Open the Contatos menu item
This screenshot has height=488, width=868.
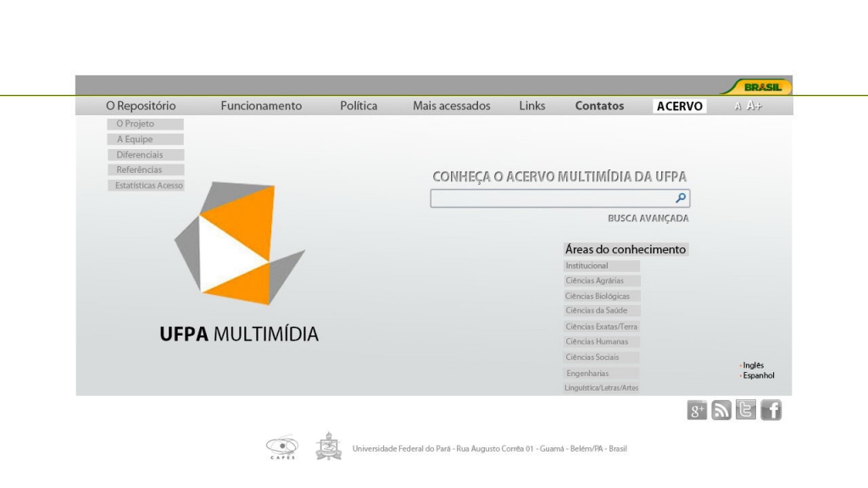pyautogui.click(x=599, y=106)
